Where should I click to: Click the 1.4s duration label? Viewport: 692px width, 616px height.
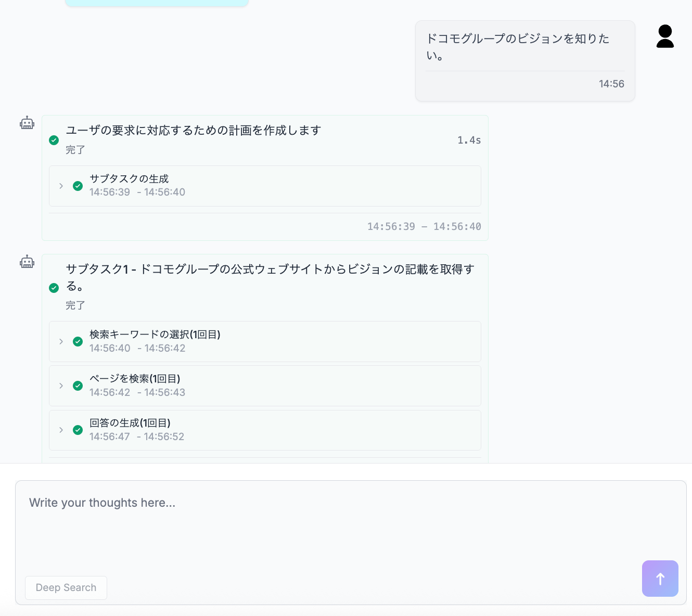point(469,140)
